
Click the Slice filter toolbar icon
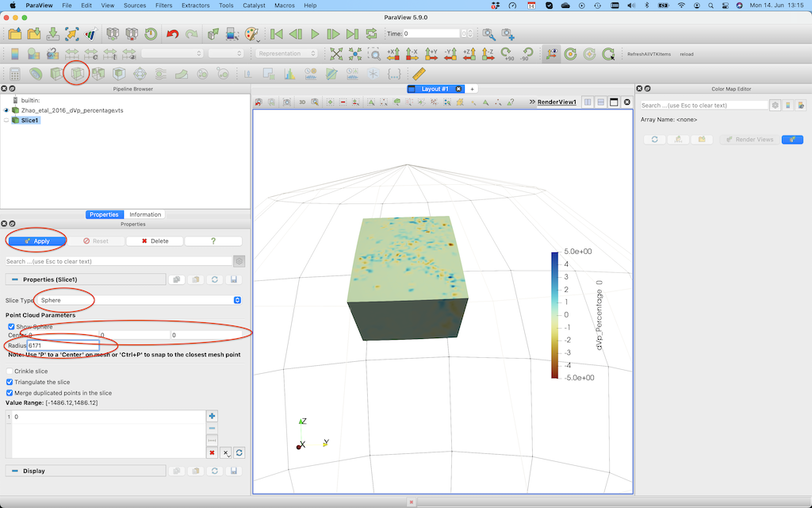tap(78, 74)
